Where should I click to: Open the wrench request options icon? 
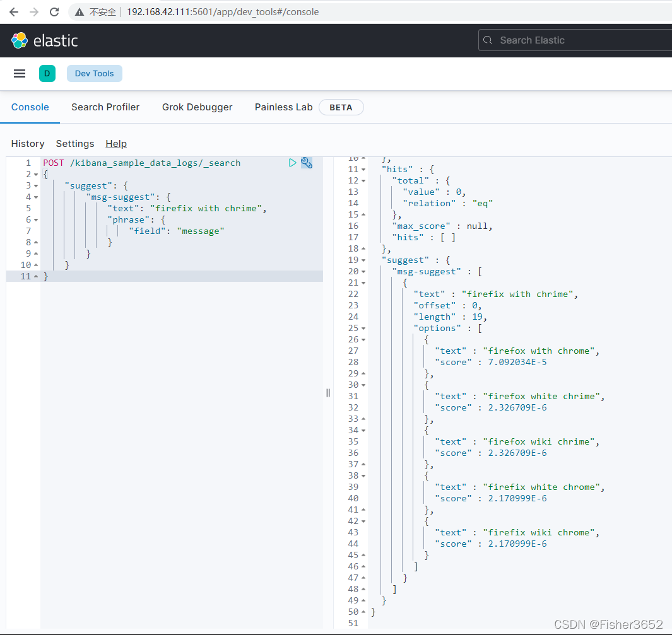pos(307,163)
